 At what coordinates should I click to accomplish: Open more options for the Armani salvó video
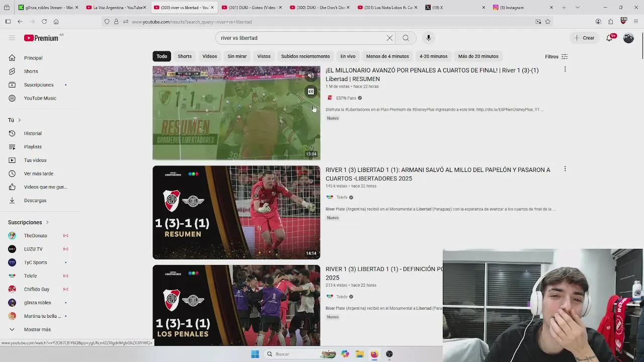pos(565,169)
